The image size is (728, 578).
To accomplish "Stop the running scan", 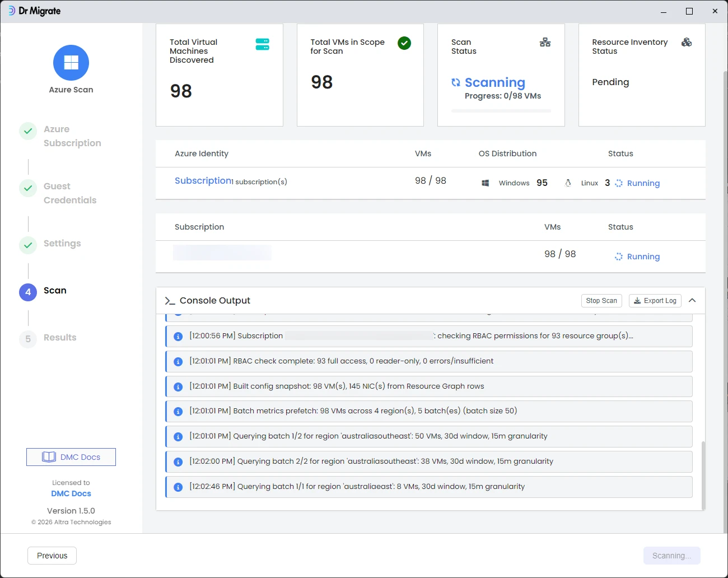I will tap(601, 301).
